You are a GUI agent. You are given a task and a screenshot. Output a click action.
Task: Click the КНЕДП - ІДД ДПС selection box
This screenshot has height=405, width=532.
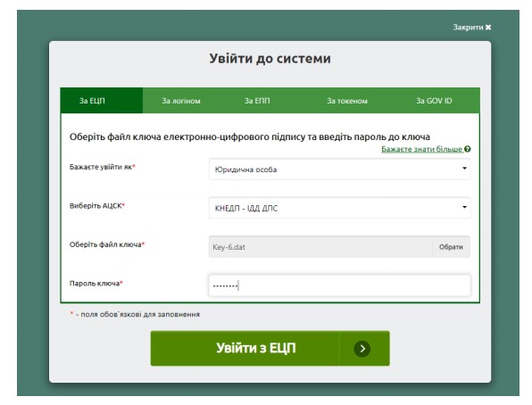pyautogui.click(x=339, y=208)
